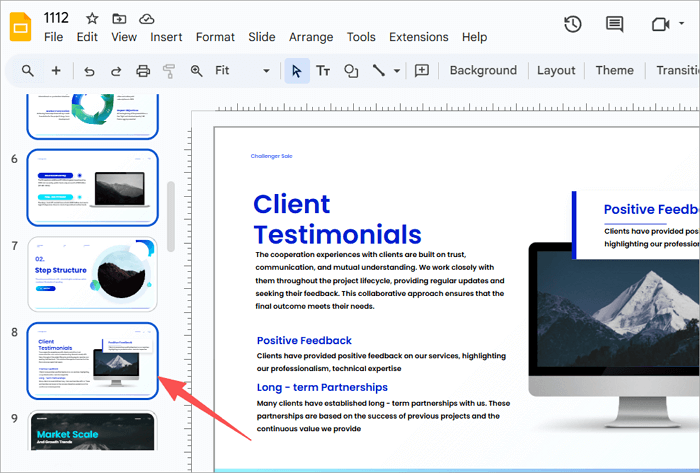Star the presentation titled 1112
Viewport: 700px width, 473px height.
pos(92,19)
